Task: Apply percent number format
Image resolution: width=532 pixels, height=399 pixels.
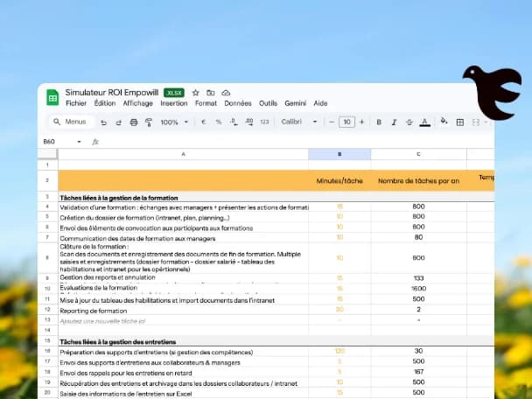Action: coord(219,122)
